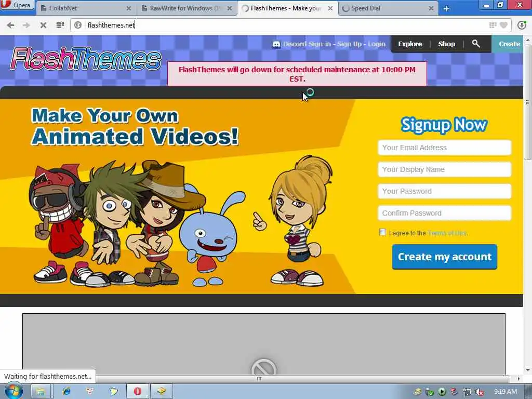The width and height of the screenshot is (532, 399).
Task: Click the Your Password field
Action: (x=445, y=191)
